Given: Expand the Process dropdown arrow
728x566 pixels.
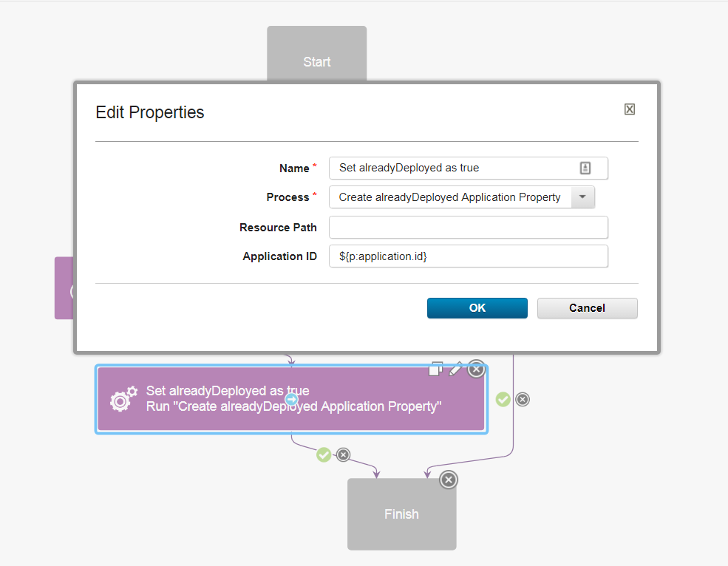Looking at the screenshot, I should pos(582,197).
